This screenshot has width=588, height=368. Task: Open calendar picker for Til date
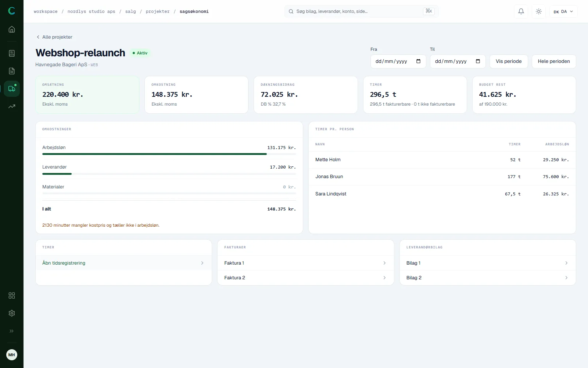click(x=478, y=61)
